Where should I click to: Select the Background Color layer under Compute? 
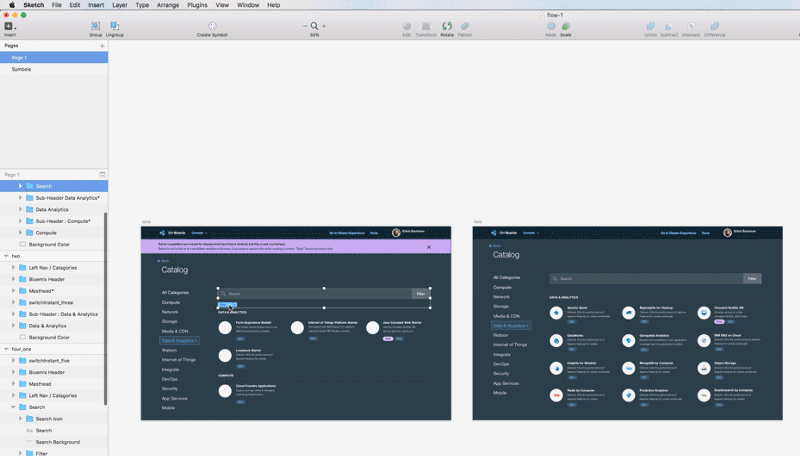point(54,244)
